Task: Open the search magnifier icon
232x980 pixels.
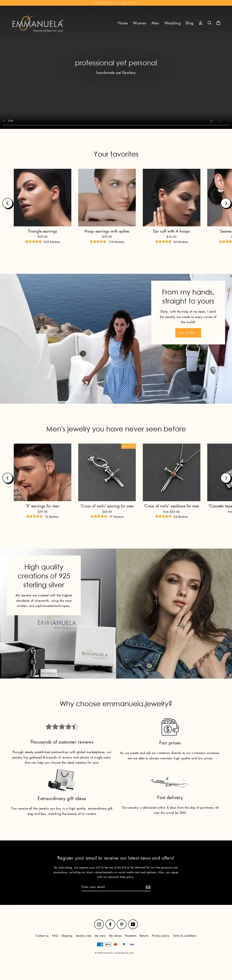Action: [x=209, y=23]
